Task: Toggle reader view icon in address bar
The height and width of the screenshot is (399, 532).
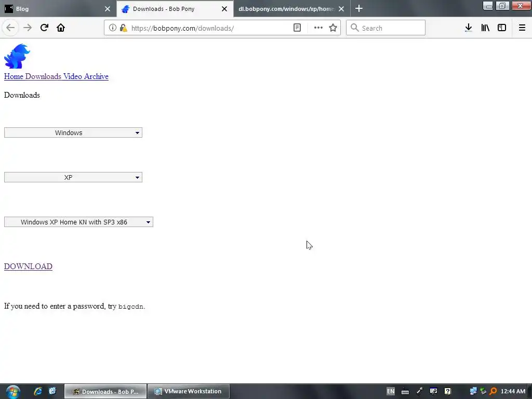Action: pyautogui.click(x=297, y=28)
